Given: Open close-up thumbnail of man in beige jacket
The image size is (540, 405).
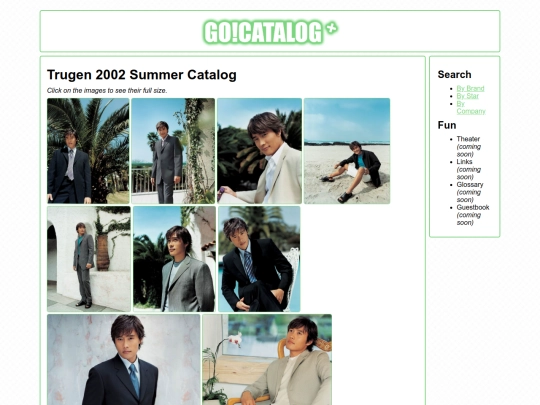Looking at the screenshot, I should [259, 151].
